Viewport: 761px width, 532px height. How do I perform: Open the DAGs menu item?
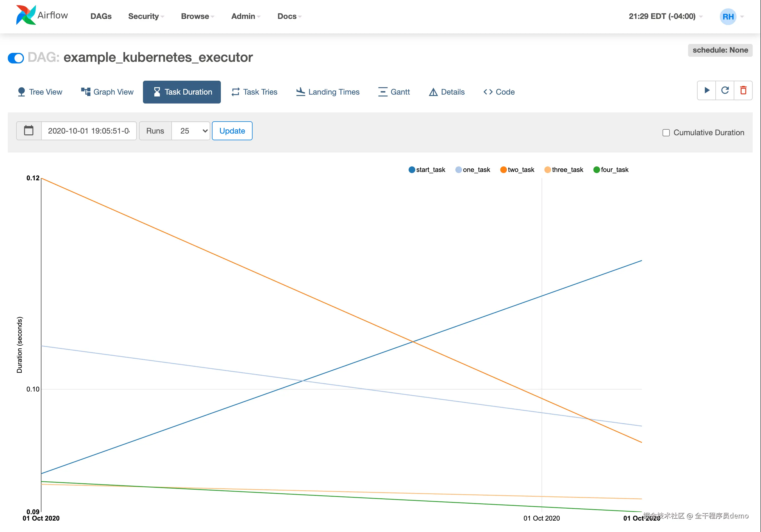(101, 16)
